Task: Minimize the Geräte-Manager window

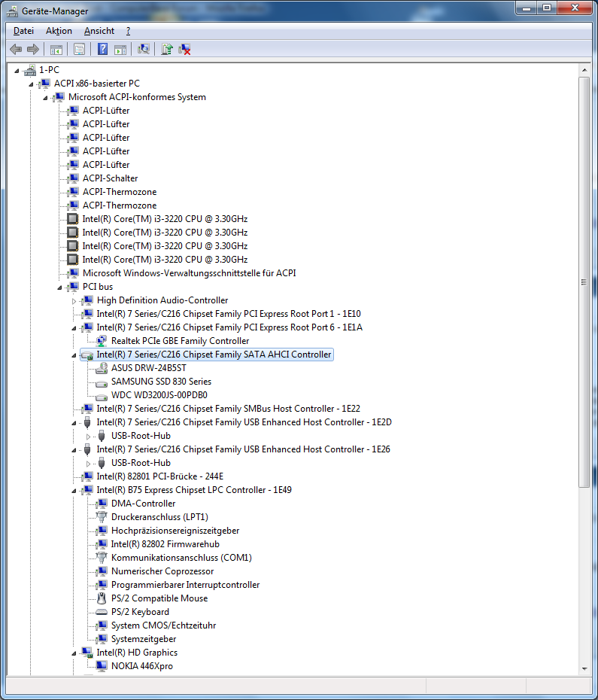Action: 527,8
